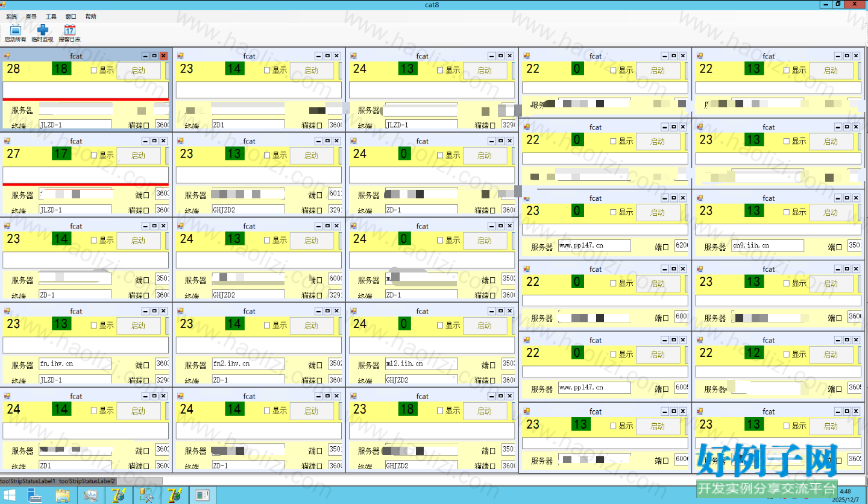
Task: Click the green 18 counter beside 28
Action: point(61,69)
